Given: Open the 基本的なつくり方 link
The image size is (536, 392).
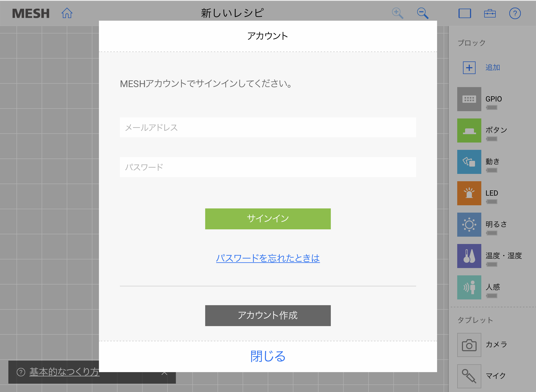Looking at the screenshot, I should [x=64, y=372].
